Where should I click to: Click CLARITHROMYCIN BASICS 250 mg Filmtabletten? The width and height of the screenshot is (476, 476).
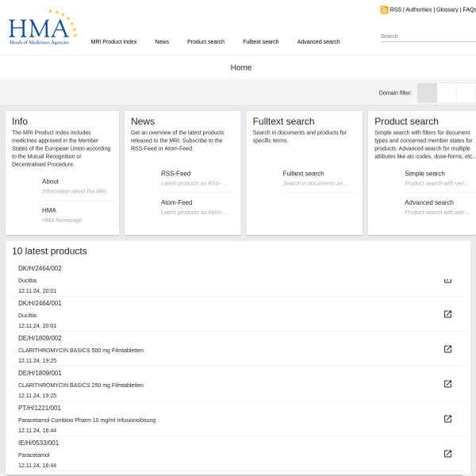[x=81, y=386]
